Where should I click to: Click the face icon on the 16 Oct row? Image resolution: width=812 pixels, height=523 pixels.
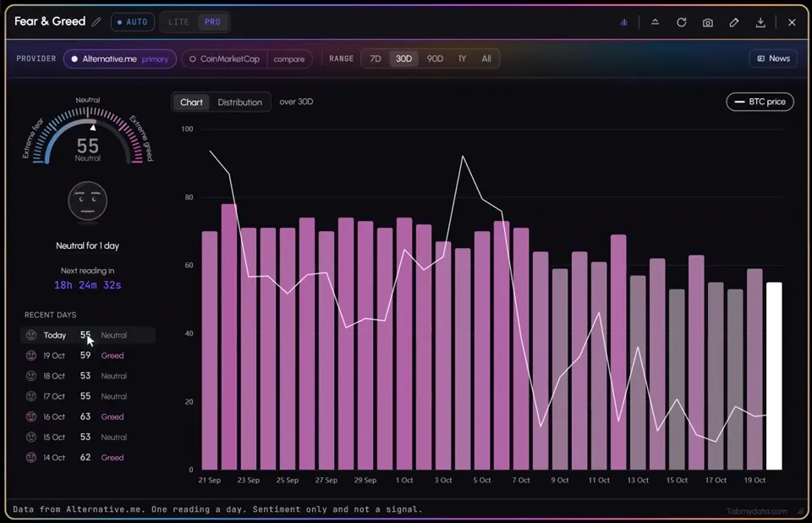(31, 416)
